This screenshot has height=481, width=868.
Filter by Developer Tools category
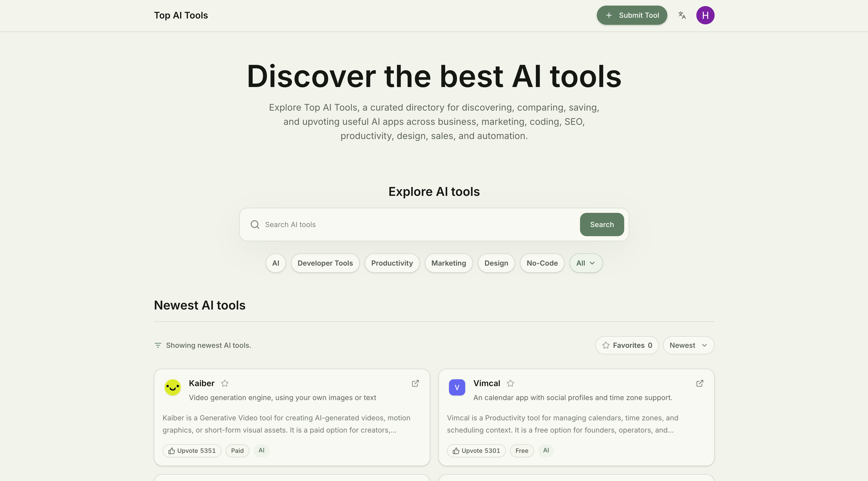pyautogui.click(x=325, y=263)
